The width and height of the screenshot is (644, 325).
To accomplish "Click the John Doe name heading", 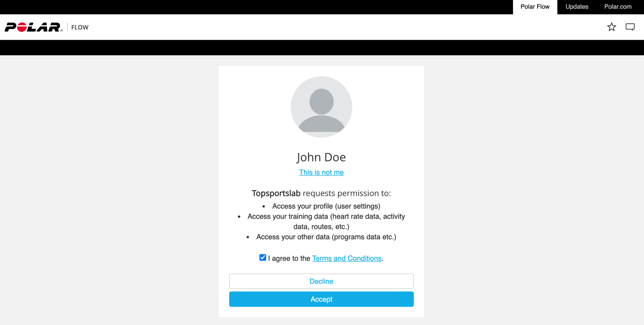I will (x=321, y=157).
